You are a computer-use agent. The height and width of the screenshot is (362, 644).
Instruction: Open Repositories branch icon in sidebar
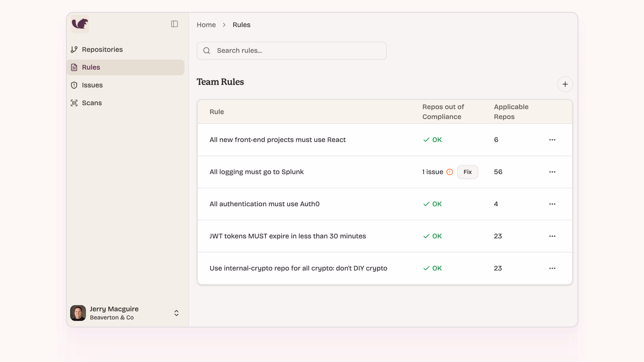pos(74,49)
